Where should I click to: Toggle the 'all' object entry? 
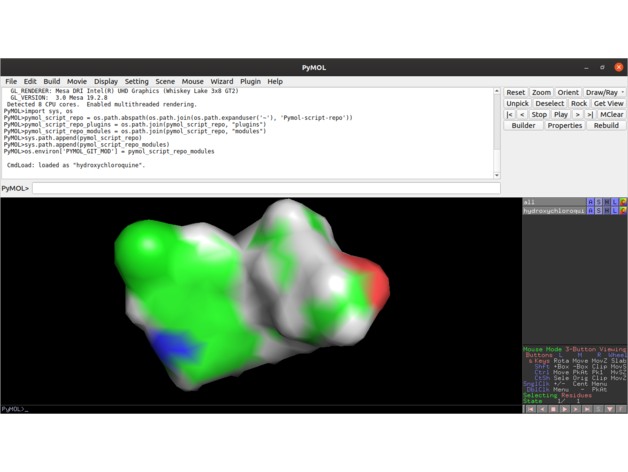click(554, 202)
